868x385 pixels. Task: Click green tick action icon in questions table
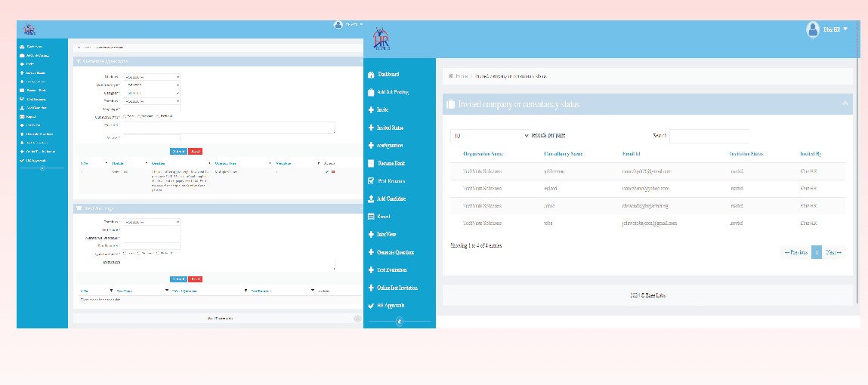tap(327, 171)
